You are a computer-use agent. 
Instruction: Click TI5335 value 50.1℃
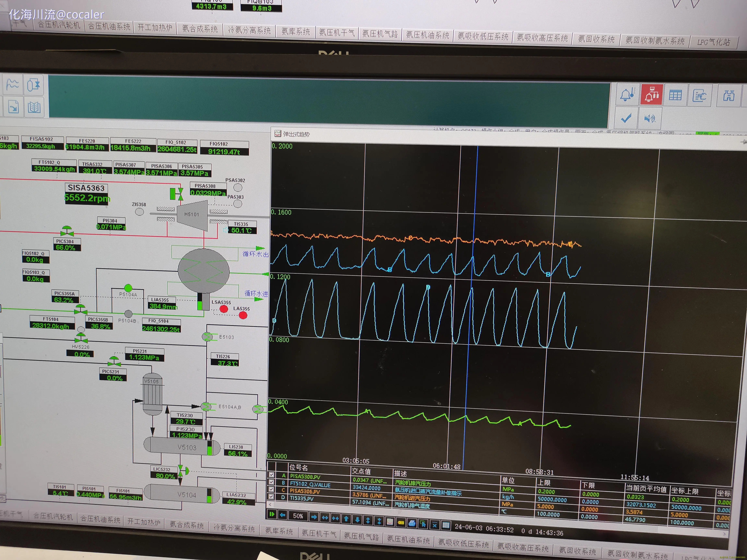[x=242, y=231]
